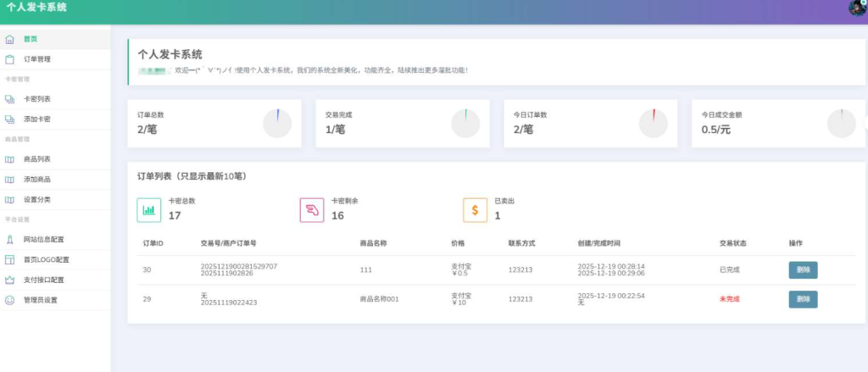Image resolution: width=868 pixels, height=372 pixels.
Task: Click the pink icon for 卡密剩余
Action: (x=312, y=210)
